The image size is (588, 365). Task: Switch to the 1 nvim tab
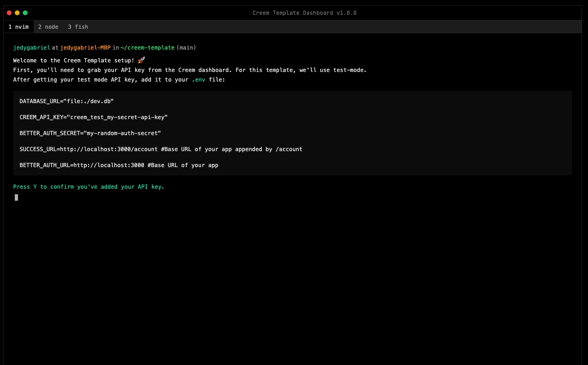click(19, 27)
